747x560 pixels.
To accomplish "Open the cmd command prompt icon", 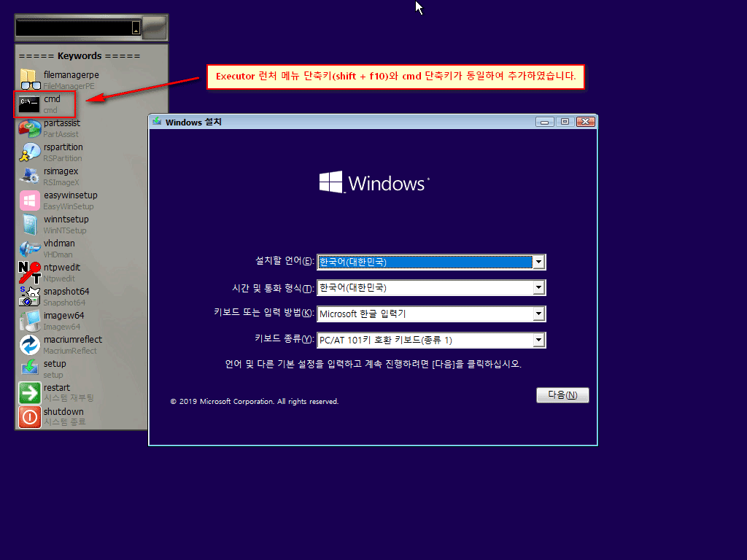I will click(29, 104).
